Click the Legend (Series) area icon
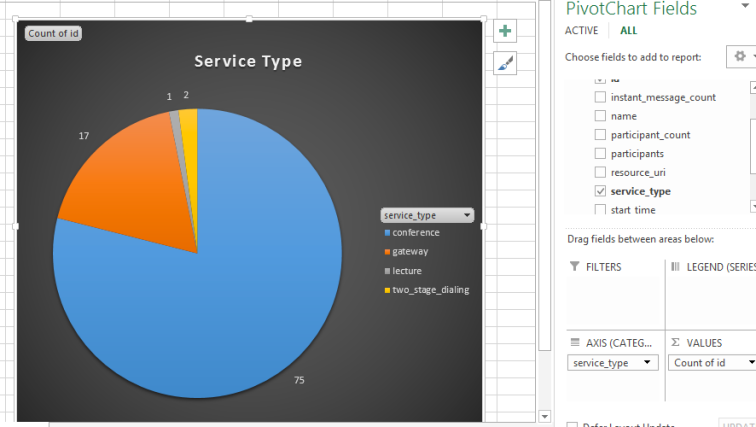The height and width of the screenshot is (427, 756). click(x=675, y=267)
